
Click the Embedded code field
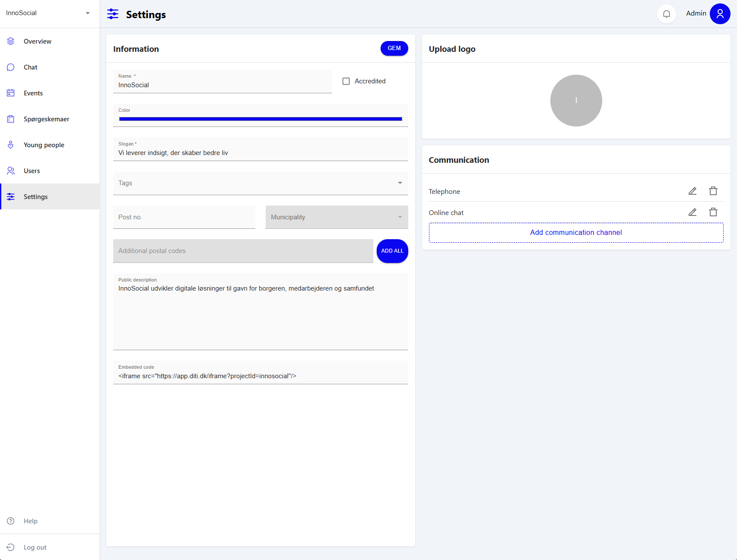click(x=260, y=372)
